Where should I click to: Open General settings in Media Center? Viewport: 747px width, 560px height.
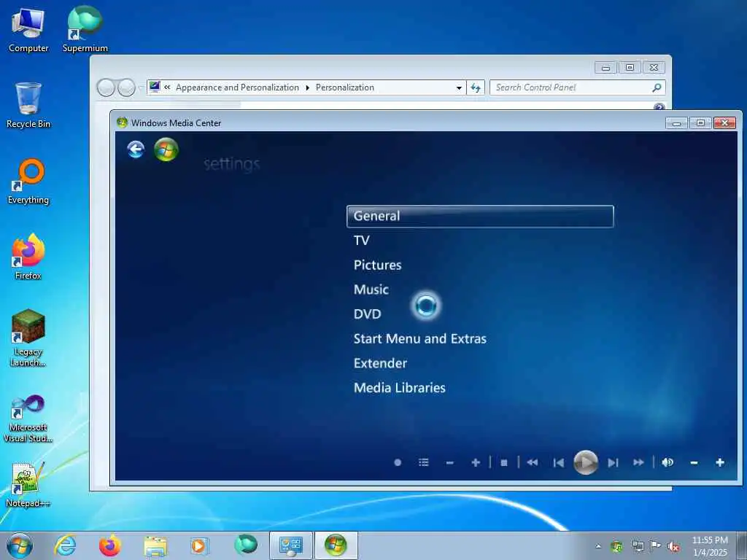(x=480, y=216)
